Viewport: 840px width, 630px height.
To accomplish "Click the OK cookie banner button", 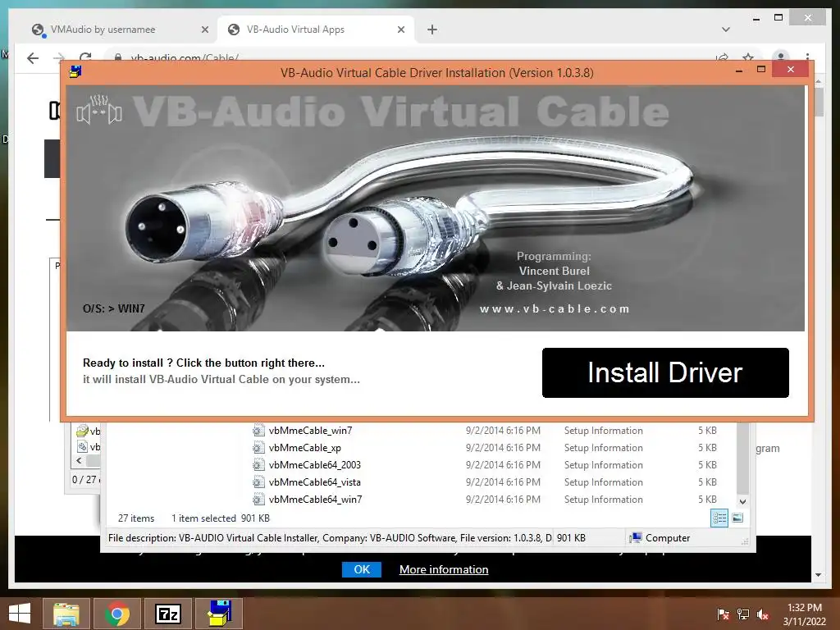I will (x=362, y=569).
